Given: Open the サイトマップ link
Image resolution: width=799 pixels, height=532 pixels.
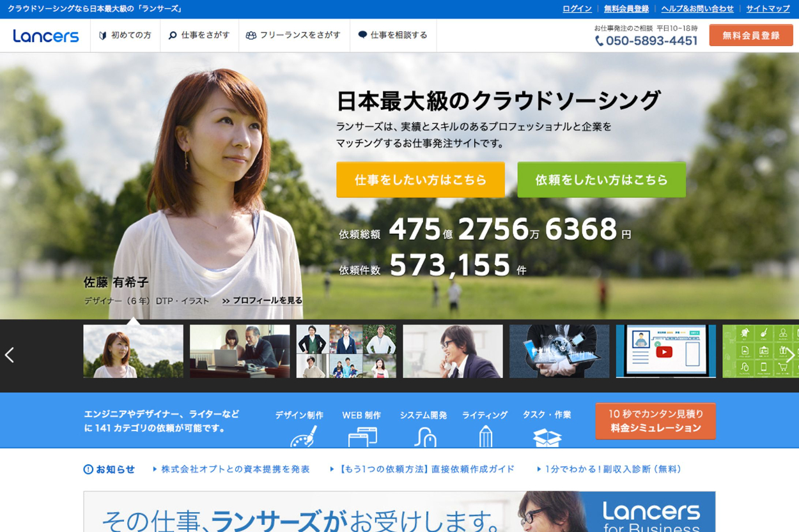Looking at the screenshot, I should 768,9.
